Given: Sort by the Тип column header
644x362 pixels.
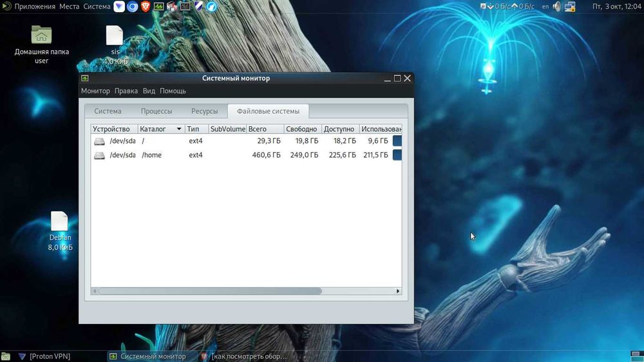Looking at the screenshot, I should click(x=196, y=129).
